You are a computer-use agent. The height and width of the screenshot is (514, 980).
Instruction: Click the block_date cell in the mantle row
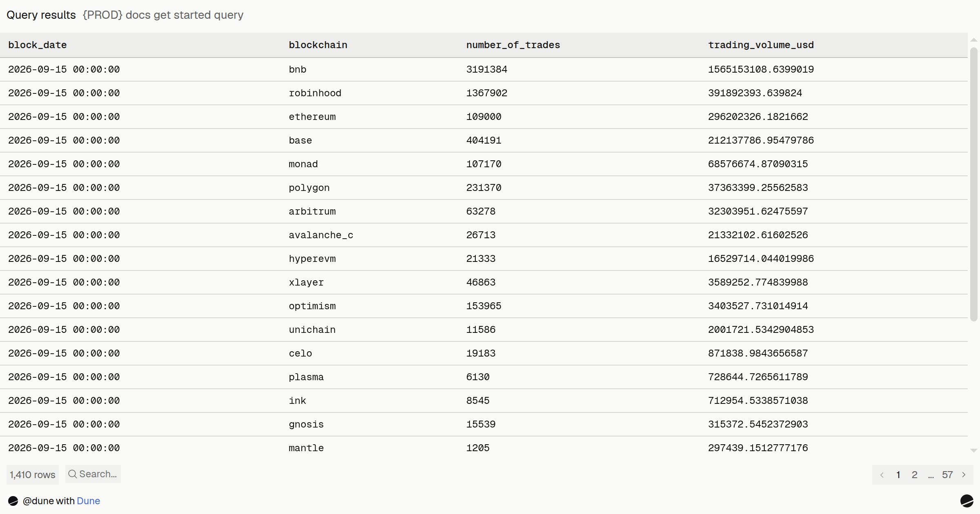64,448
